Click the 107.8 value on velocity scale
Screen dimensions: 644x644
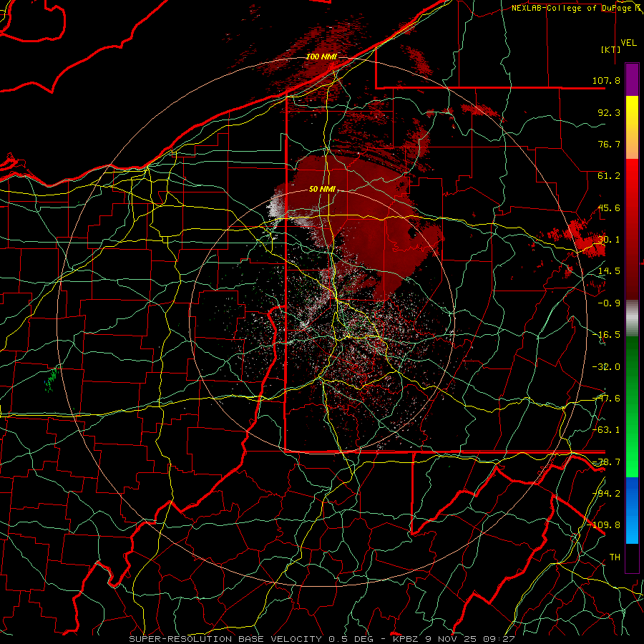pos(606,80)
